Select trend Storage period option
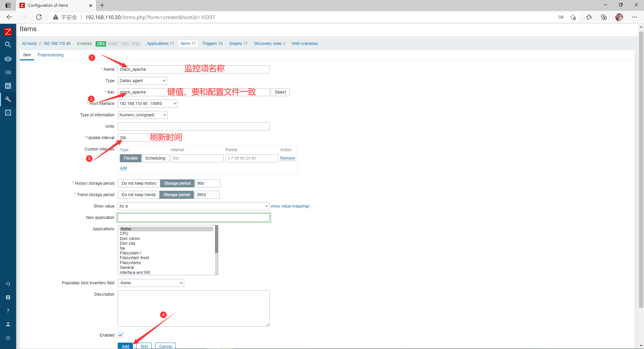644x349 pixels. click(176, 195)
